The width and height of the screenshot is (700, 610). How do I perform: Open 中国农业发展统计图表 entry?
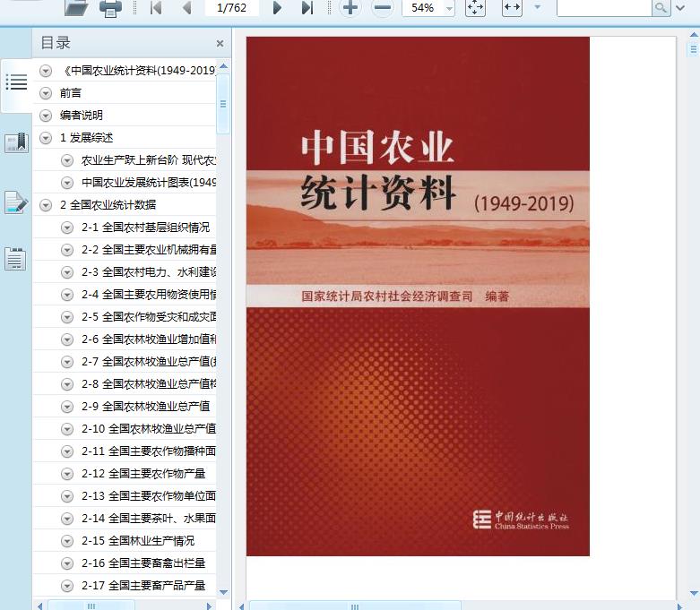(149, 183)
